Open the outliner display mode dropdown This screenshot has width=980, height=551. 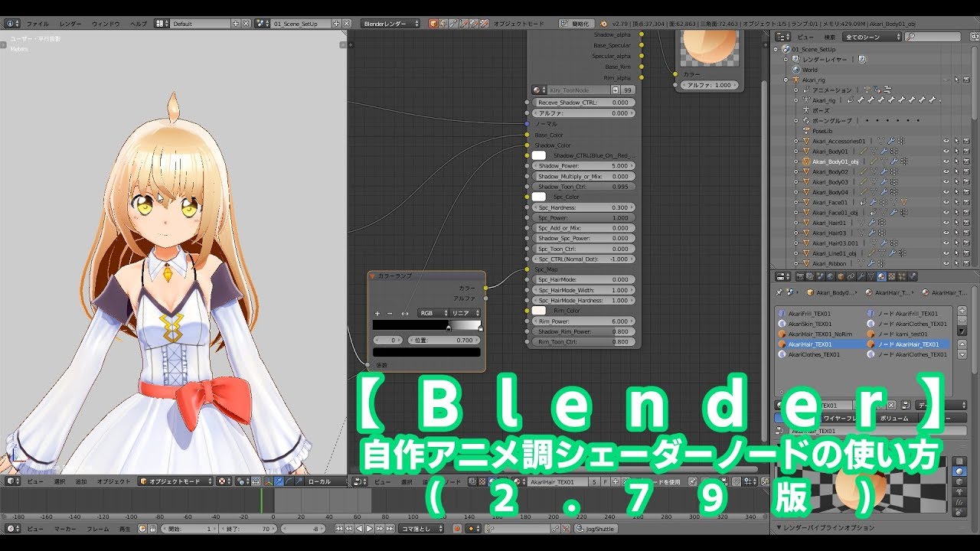pos(871,37)
